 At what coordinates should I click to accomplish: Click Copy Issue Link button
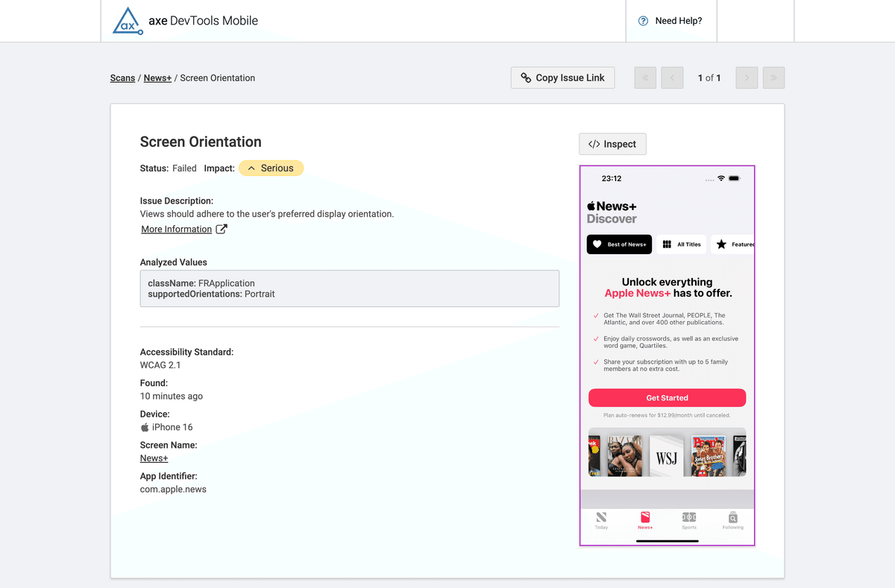click(x=562, y=78)
